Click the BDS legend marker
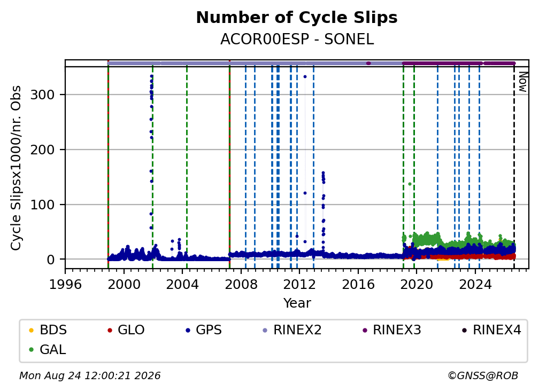Screen dimensions: 539x392 [31, 331]
